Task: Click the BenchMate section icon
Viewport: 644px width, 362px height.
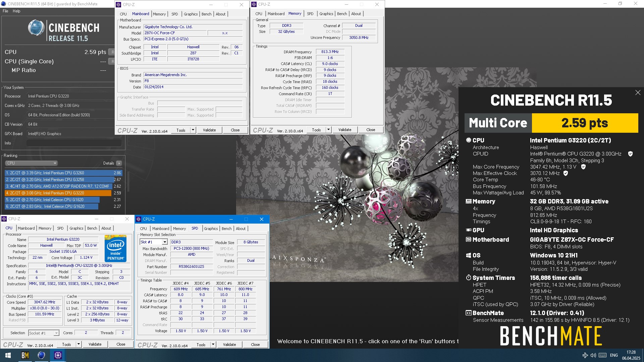Action: (469, 313)
